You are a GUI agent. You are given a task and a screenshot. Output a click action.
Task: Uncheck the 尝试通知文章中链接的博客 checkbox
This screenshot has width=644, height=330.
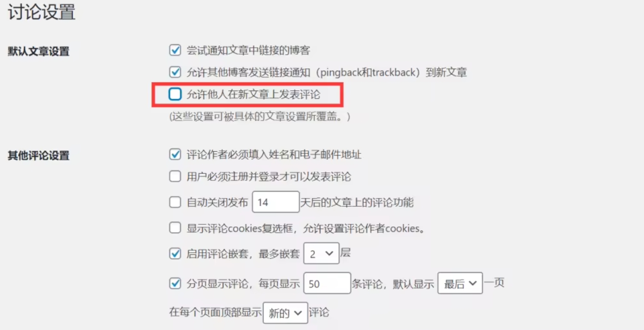pyautogui.click(x=175, y=50)
